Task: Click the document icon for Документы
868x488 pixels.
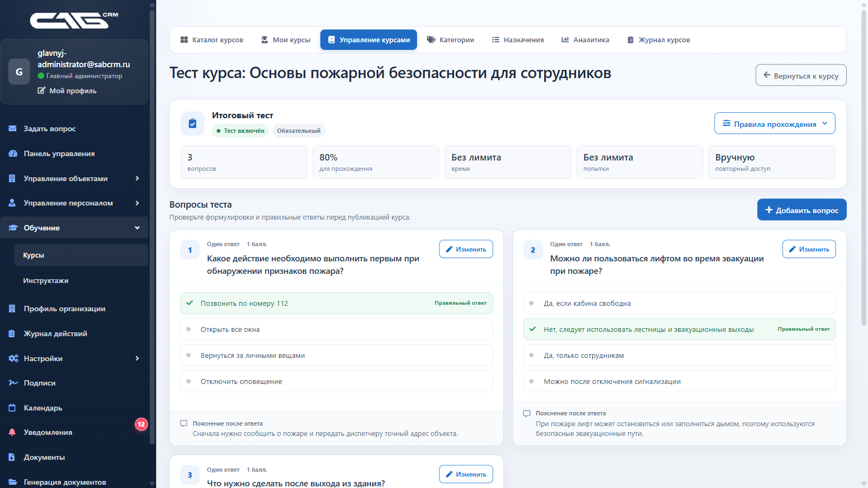Action: [12, 457]
